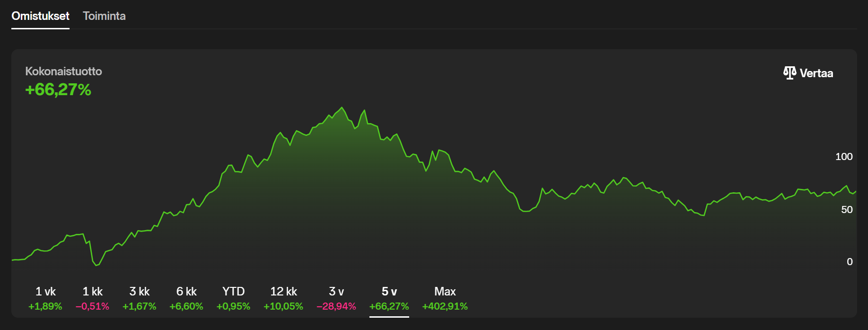
Task: Click the +1,89% one-week return figure
Action: [x=45, y=306]
